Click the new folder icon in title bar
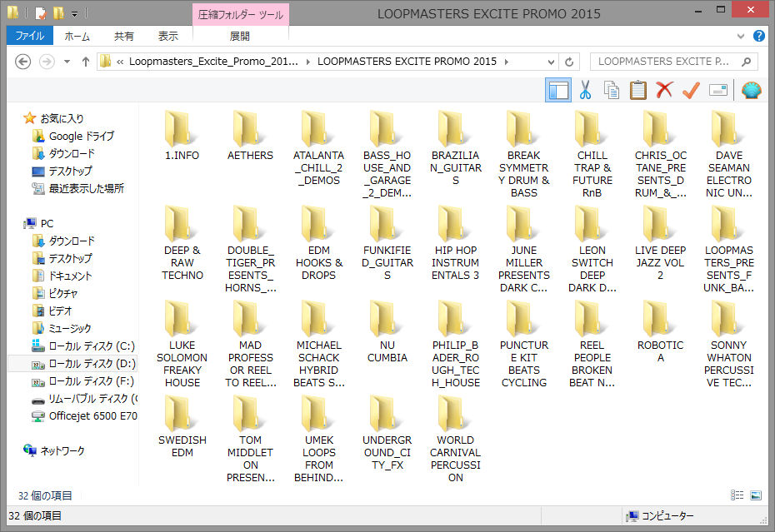The image size is (775, 532). 59,13
